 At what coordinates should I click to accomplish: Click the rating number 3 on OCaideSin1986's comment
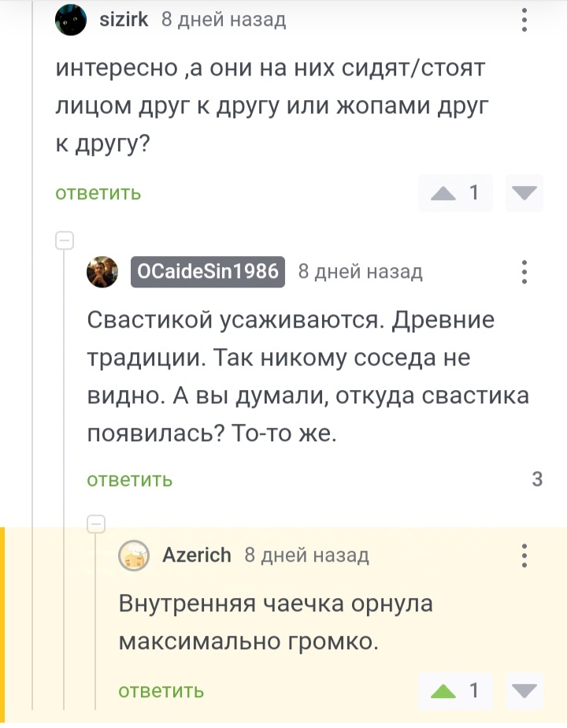pos(537,478)
